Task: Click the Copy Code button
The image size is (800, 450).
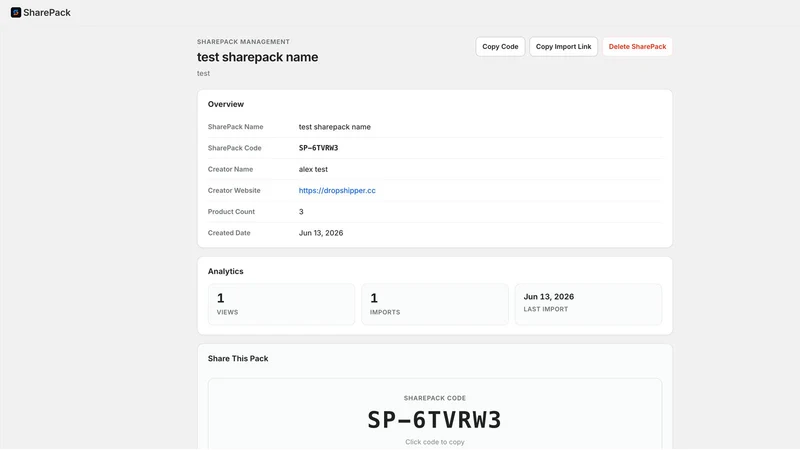Action: point(500,46)
